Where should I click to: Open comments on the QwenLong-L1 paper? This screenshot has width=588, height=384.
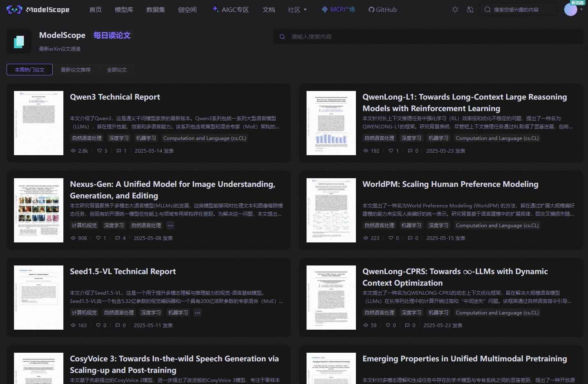410,151
